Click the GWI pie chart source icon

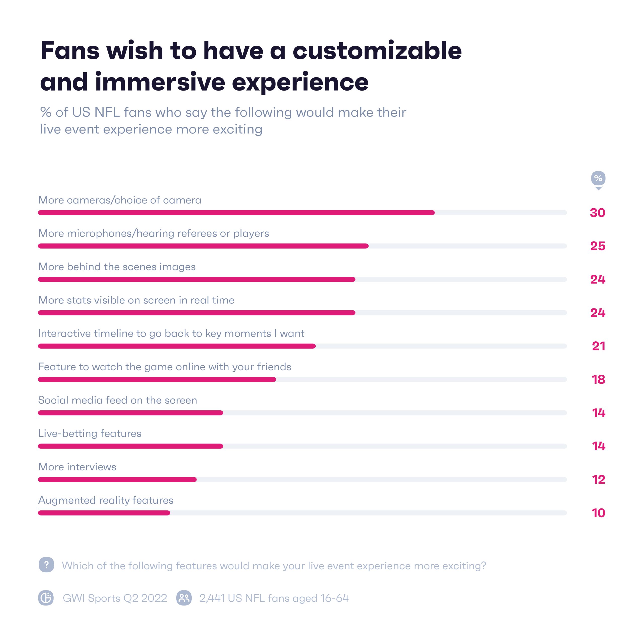click(x=46, y=598)
